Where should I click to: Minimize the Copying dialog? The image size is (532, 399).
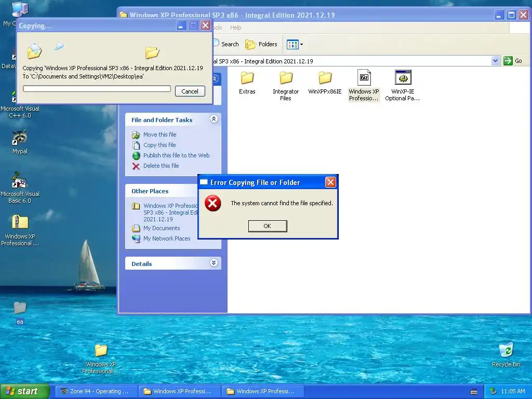pos(181,25)
